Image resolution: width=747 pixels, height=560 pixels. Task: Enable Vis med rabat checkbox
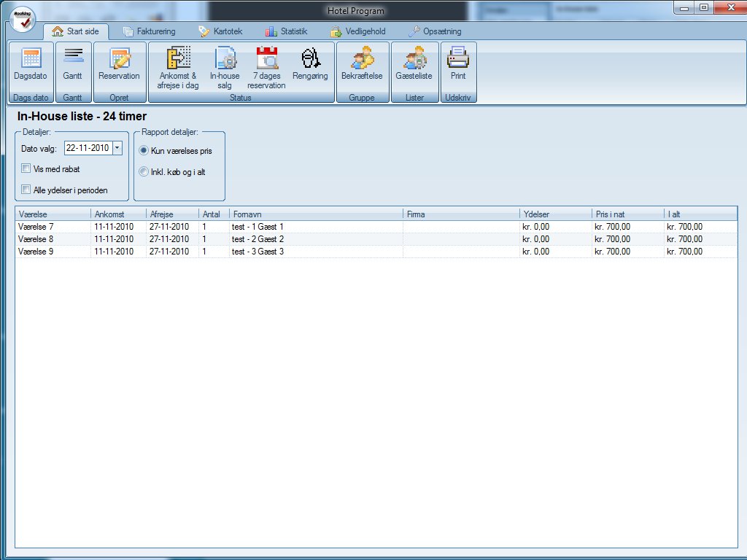coord(26,169)
